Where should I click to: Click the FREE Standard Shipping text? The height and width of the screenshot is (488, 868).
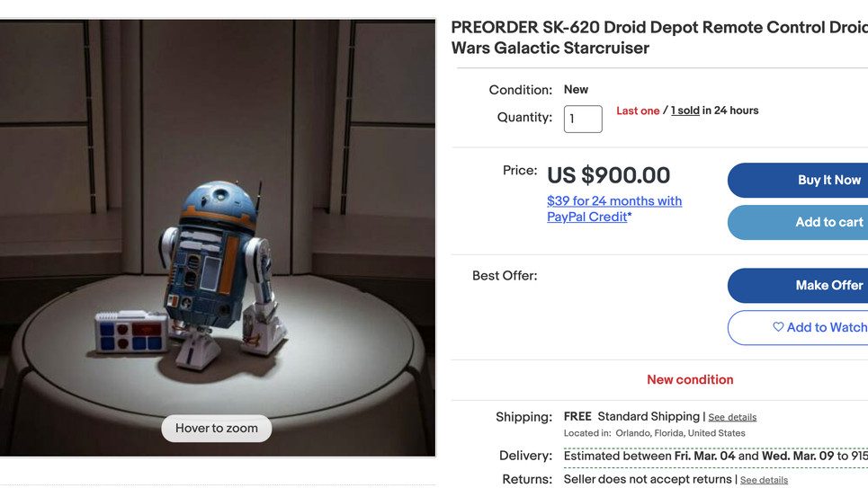click(631, 416)
